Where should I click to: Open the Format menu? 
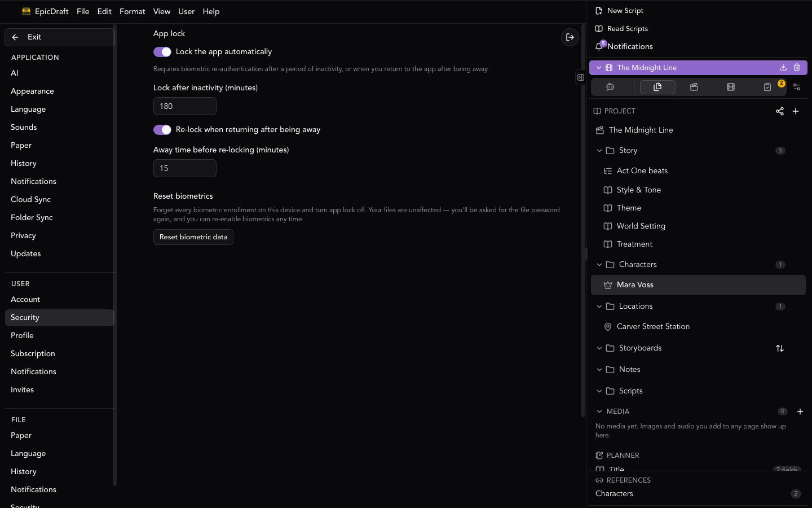[x=133, y=11]
